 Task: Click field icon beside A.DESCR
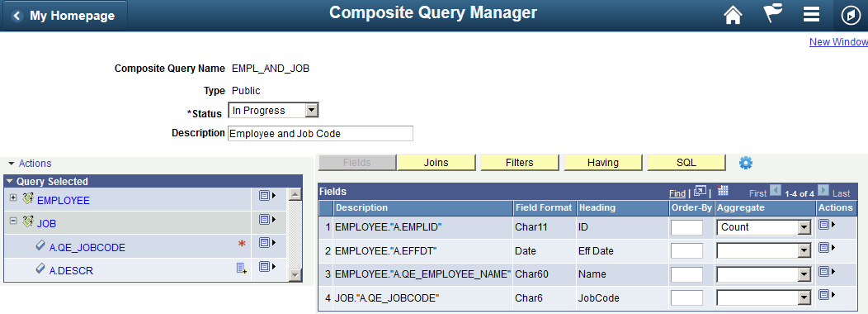pyautogui.click(x=40, y=269)
